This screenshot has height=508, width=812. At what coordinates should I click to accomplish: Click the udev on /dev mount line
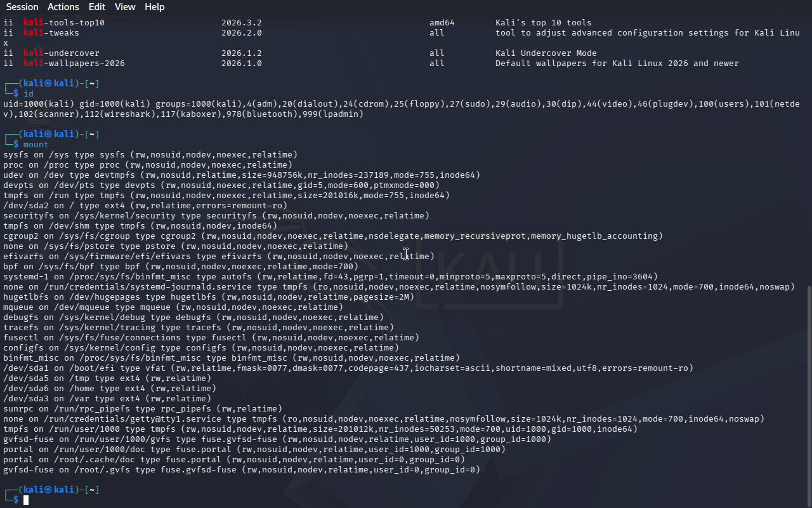[242, 175]
